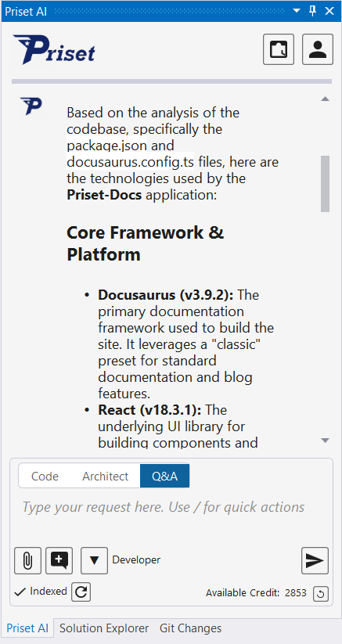The height and width of the screenshot is (644, 342).
Task: Send the request with the arrow icon
Action: tap(315, 560)
